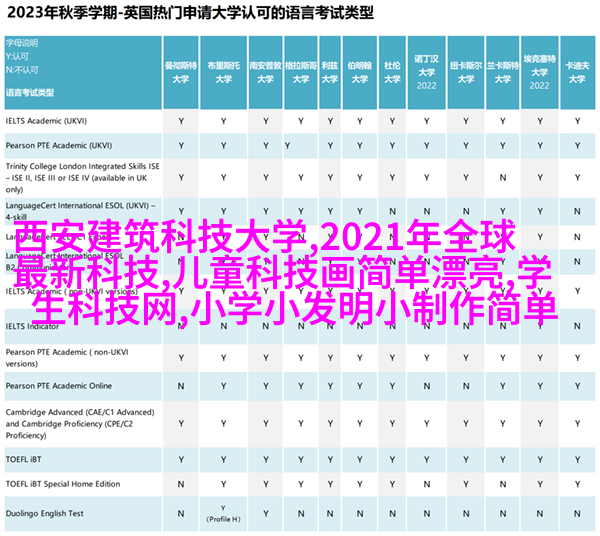Image resolution: width=600 pixels, height=536 pixels.
Task: Click the 纽卡斯尔大学 column header
Action: (466, 72)
